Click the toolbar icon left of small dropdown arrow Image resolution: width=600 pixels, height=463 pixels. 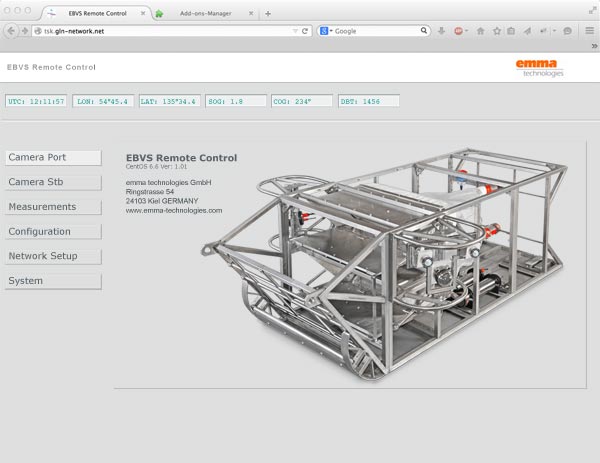pyautogui.click(x=544, y=31)
